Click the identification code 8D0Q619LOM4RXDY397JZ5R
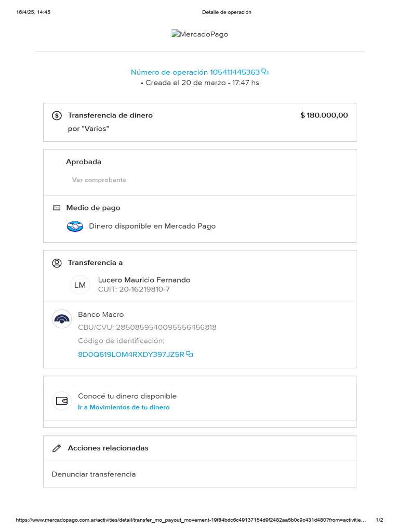The height and width of the screenshot is (532, 399). tap(131, 354)
